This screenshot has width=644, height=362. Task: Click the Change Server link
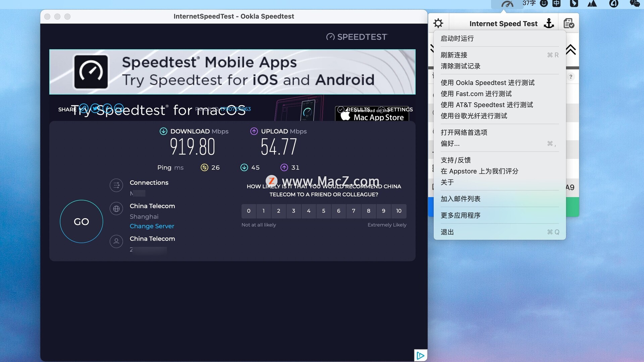152,226
